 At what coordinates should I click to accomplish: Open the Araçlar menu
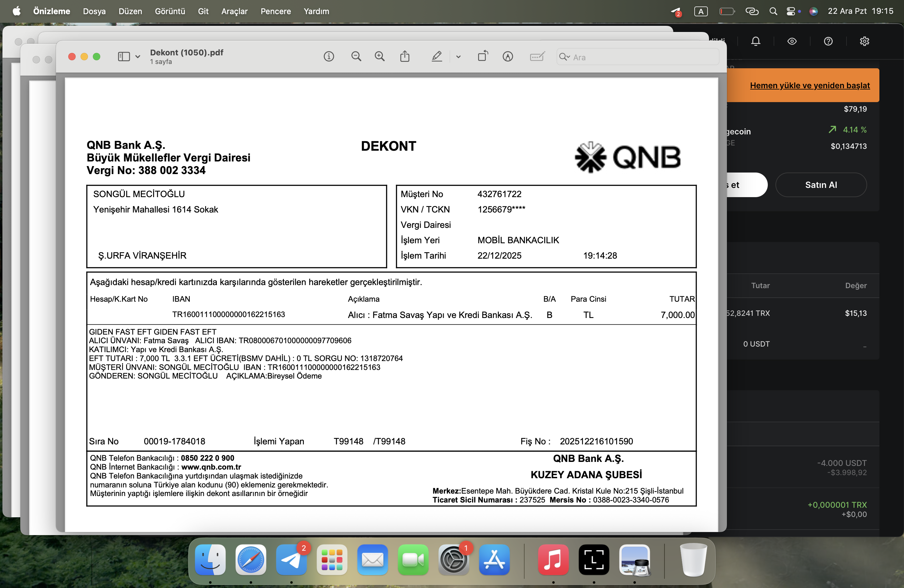(234, 11)
